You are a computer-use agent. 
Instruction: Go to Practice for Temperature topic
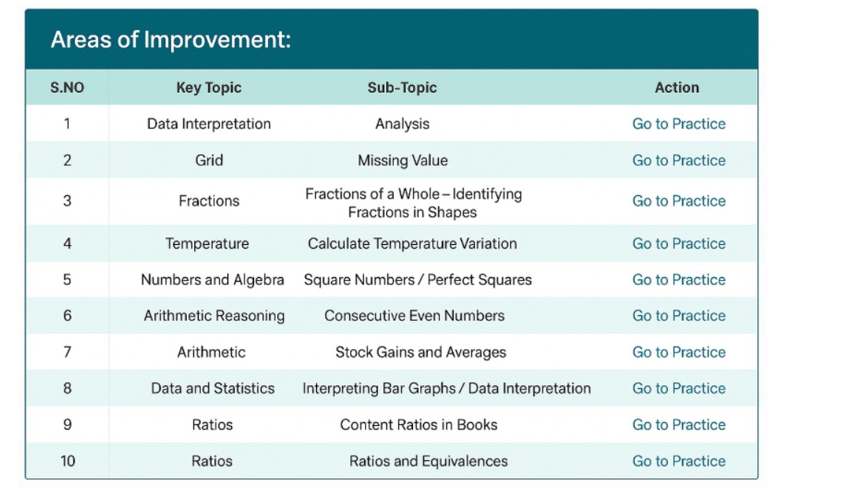[x=679, y=244]
